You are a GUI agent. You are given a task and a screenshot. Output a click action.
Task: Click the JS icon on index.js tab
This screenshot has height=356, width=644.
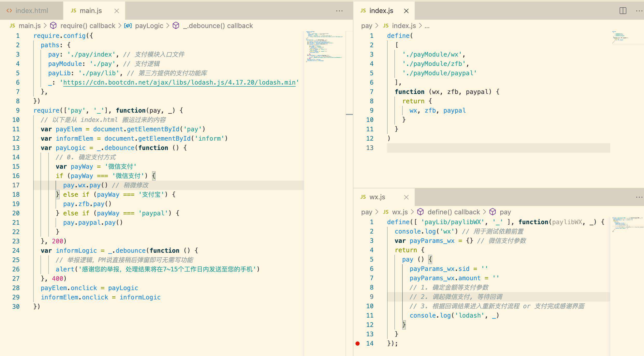tap(363, 11)
